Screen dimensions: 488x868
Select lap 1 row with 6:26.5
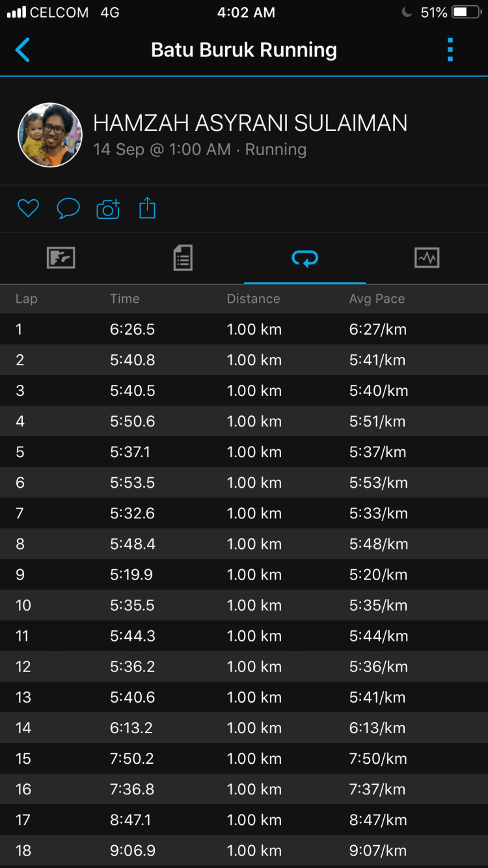pyautogui.click(x=244, y=329)
